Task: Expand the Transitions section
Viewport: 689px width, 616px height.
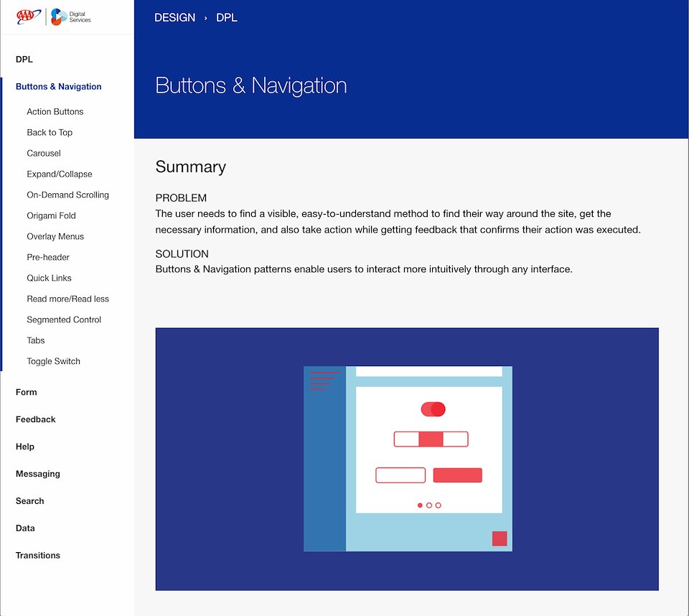Action: [38, 555]
